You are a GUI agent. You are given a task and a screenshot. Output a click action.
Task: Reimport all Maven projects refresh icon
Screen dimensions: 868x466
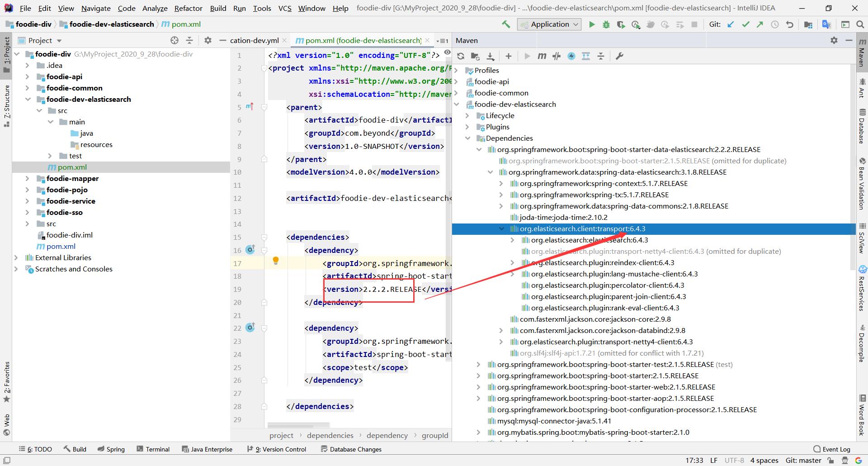point(461,56)
